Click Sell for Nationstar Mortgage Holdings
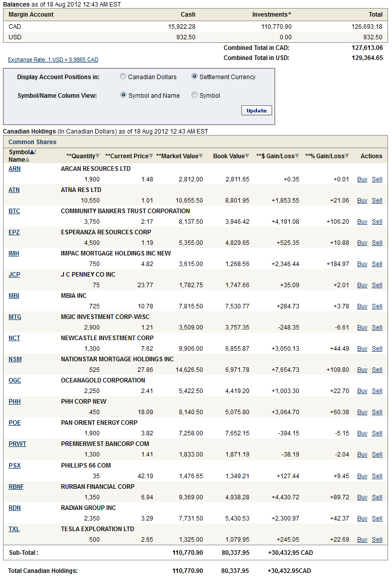The width and height of the screenshot is (392, 583). point(377,370)
